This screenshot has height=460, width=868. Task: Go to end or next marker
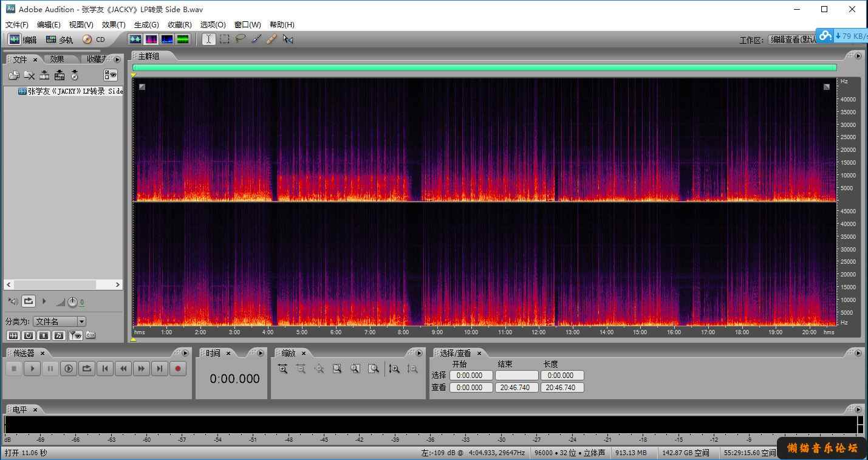tap(160, 368)
